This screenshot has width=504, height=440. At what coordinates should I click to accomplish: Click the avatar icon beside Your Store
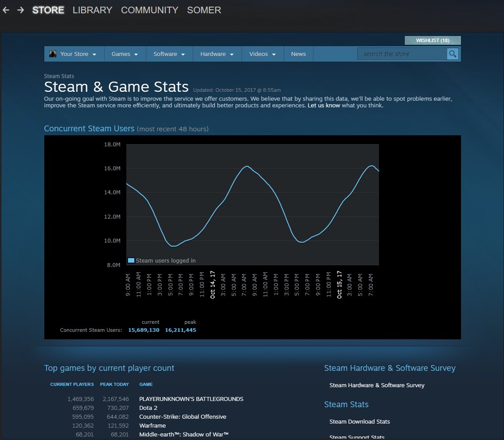pos(53,54)
